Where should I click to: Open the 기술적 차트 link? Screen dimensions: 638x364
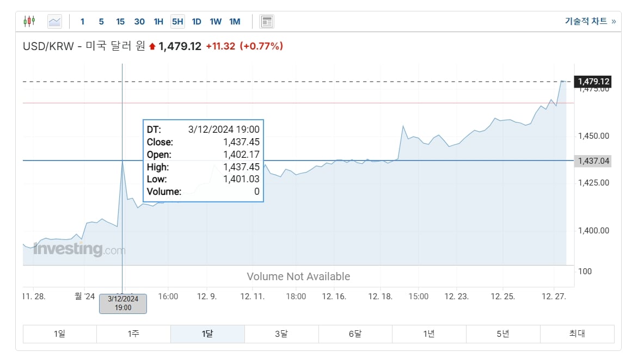(x=591, y=21)
